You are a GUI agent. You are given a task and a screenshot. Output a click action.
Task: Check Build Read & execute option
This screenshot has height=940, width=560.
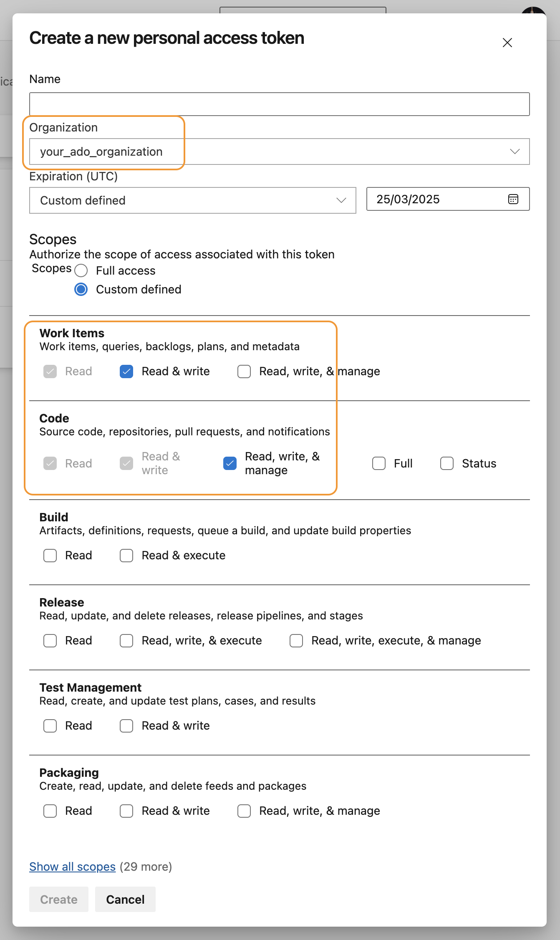point(126,556)
